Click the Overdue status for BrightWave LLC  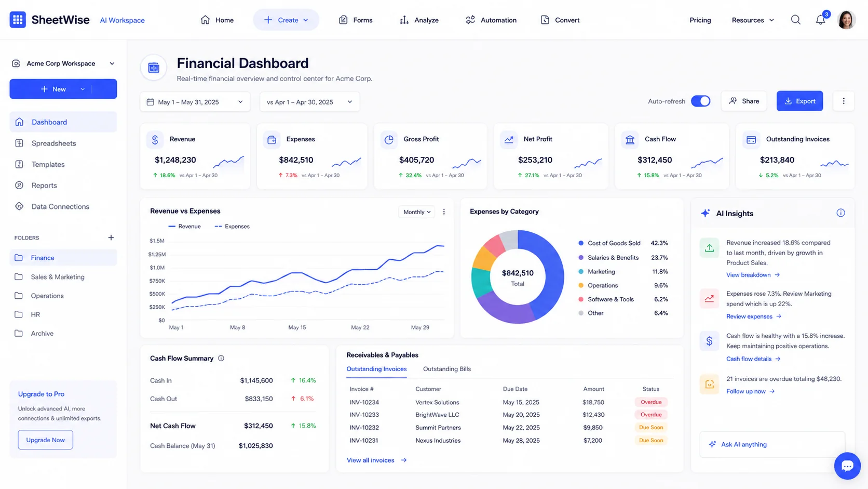click(651, 415)
